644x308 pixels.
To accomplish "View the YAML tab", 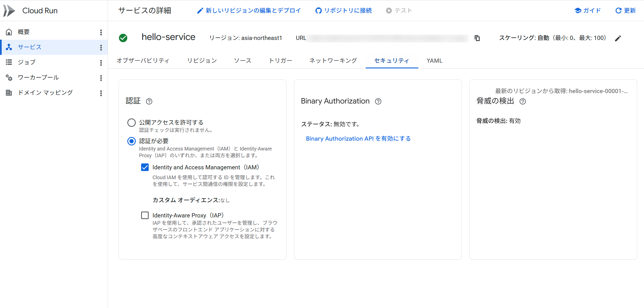I will click(x=434, y=61).
